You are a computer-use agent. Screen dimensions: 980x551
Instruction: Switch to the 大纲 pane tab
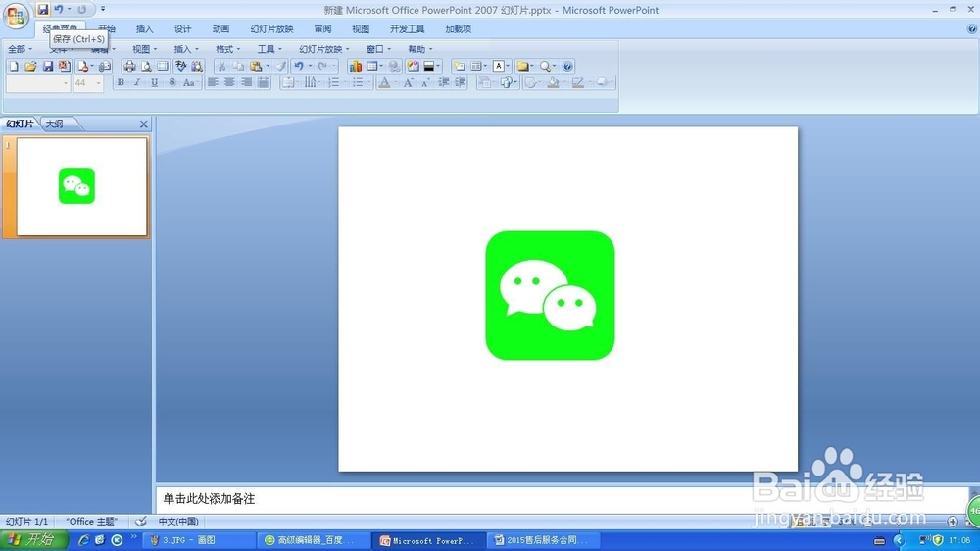tap(54, 124)
